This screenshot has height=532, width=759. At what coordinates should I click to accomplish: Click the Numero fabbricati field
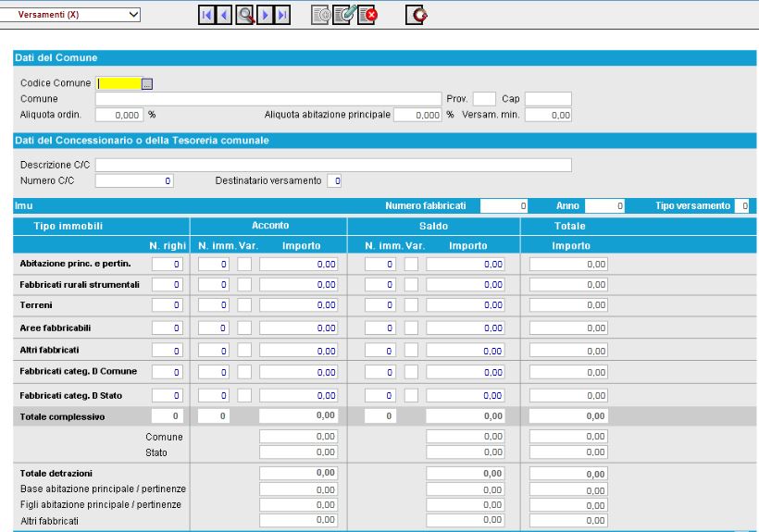pos(504,204)
